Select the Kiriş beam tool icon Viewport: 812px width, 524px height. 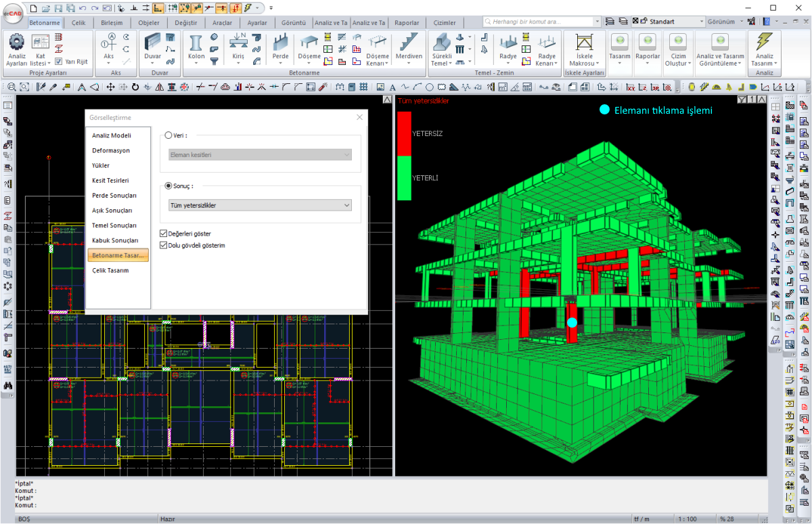point(238,43)
